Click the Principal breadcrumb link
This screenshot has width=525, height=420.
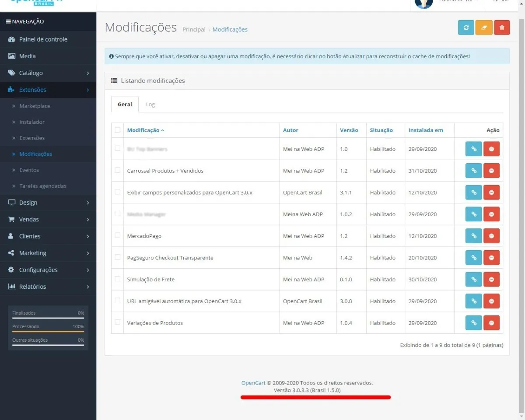point(194,29)
